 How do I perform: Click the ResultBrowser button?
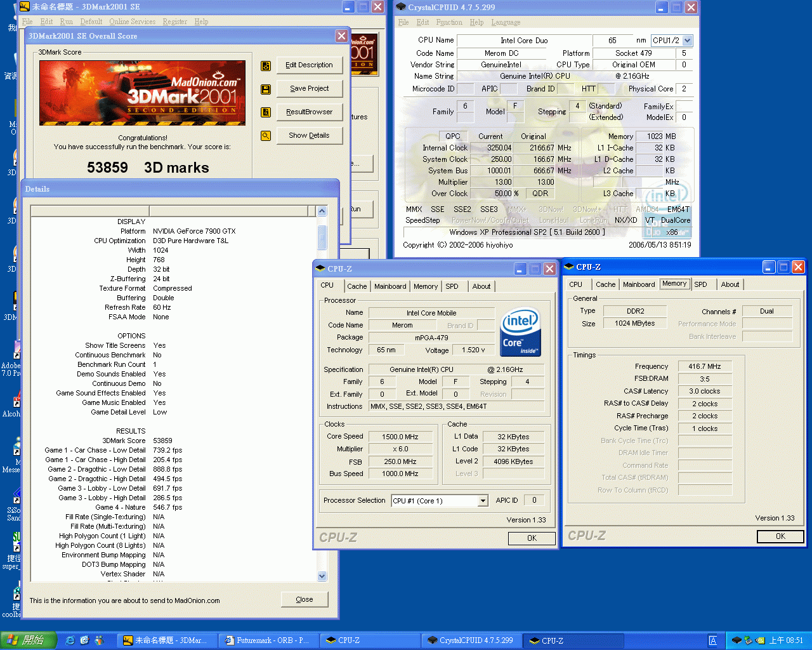[x=309, y=112]
